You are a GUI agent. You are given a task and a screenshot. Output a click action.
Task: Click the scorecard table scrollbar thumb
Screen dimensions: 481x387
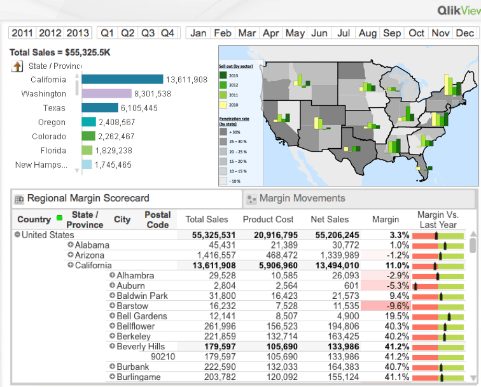[472, 245]
